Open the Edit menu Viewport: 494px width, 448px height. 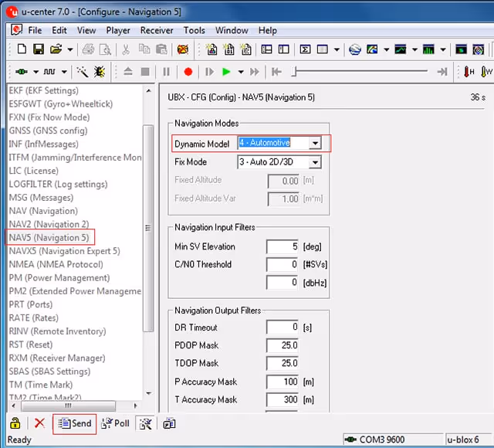point(59,30)
